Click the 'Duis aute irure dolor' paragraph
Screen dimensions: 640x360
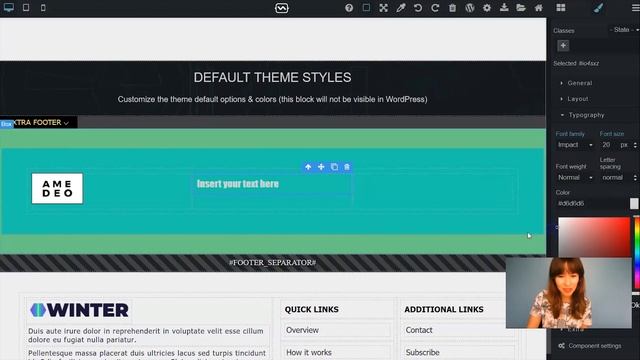[146, 335]
